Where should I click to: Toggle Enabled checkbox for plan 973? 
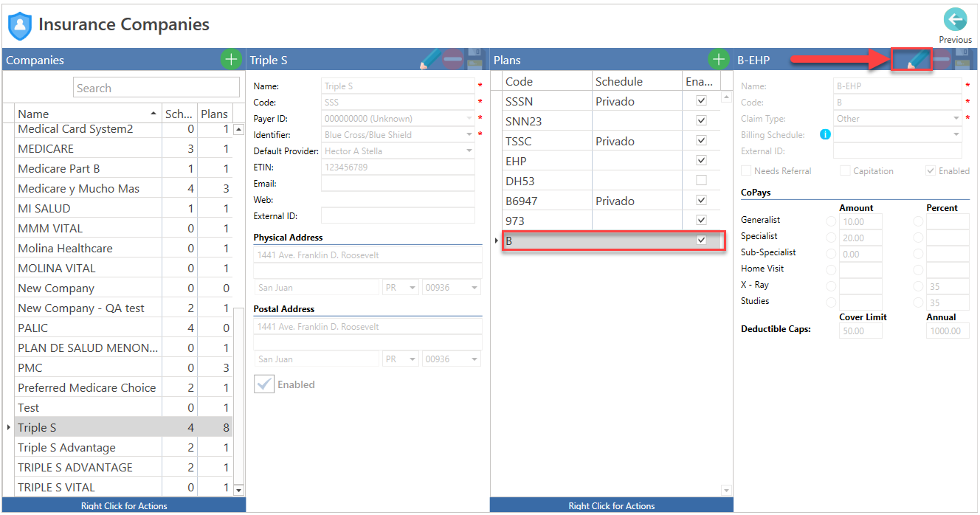point(701,220)
